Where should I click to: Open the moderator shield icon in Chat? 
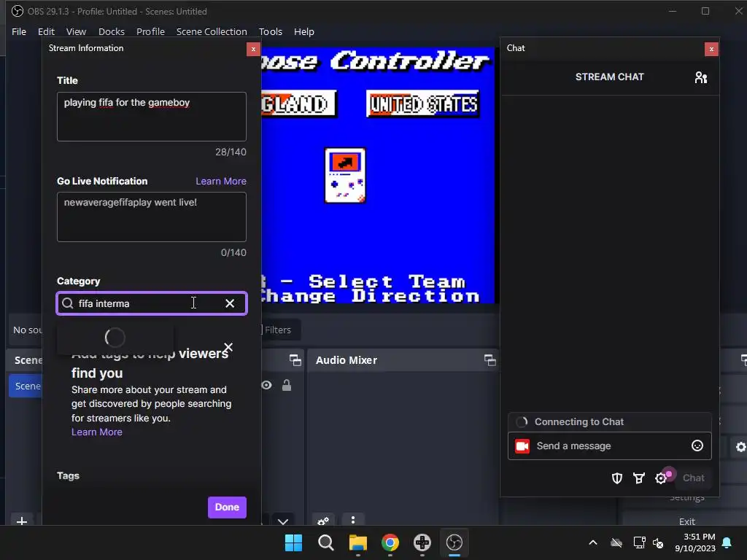(x=617, y=478)
